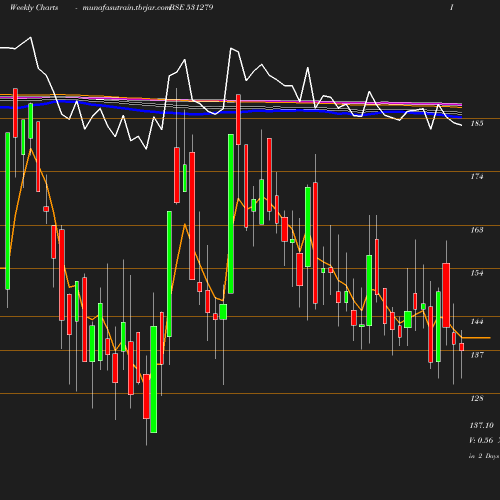
Task: Click the 'in 2 Days' text
Action: (x=484, y=456)
